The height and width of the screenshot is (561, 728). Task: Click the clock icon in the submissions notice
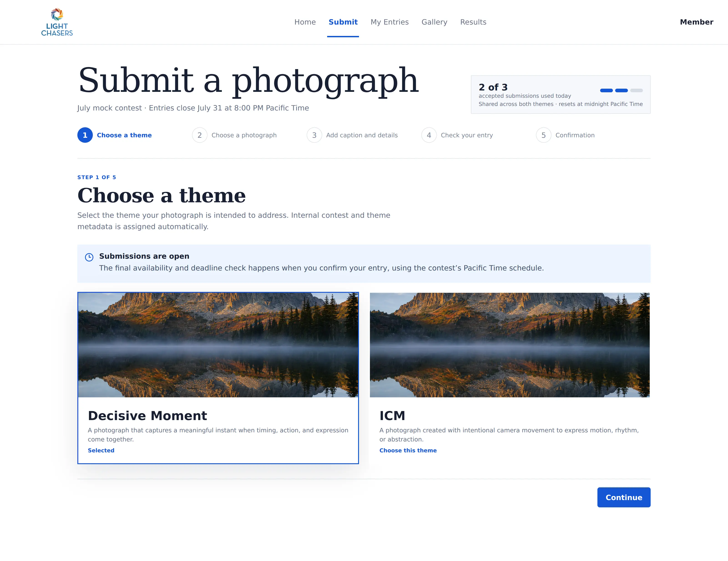[89, 257]
